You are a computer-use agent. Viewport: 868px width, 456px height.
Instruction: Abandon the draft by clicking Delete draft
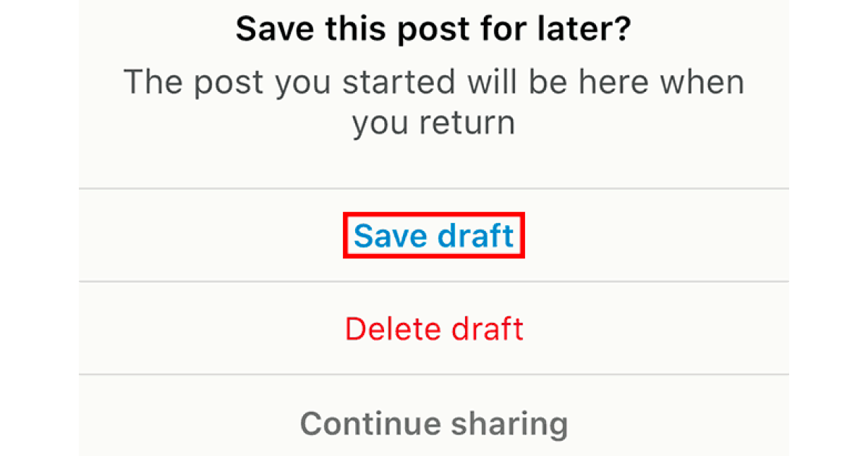coord(434,329)
